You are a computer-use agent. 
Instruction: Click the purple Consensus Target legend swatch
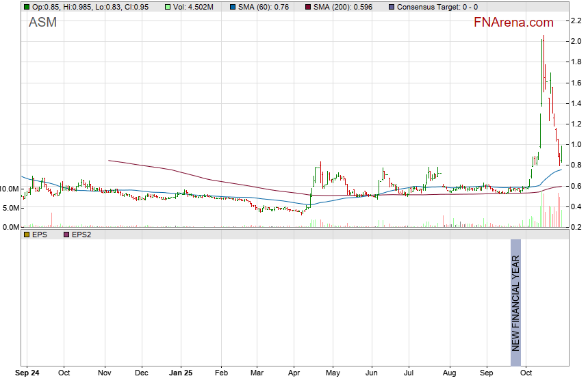391,7
